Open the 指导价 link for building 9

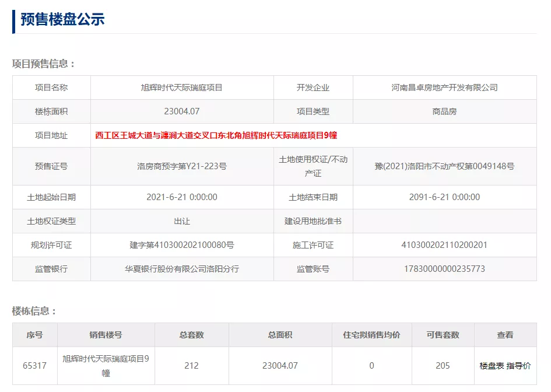point(519,366)
